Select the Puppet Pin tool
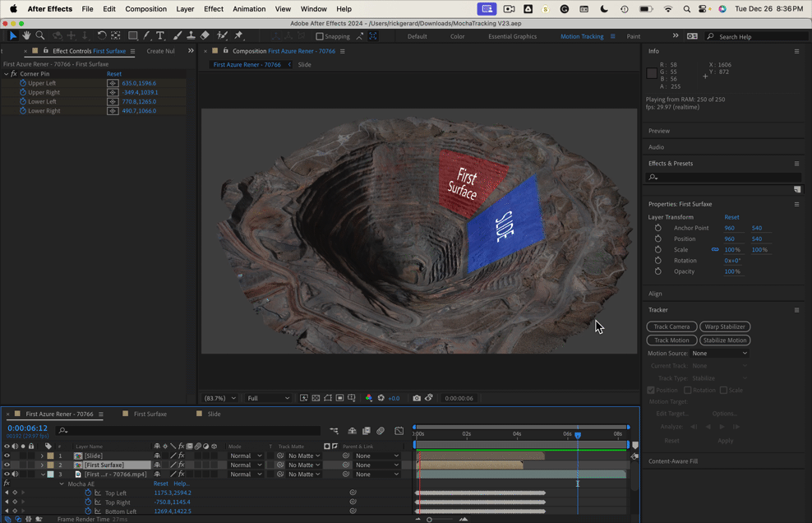 (x=238, y=36)
